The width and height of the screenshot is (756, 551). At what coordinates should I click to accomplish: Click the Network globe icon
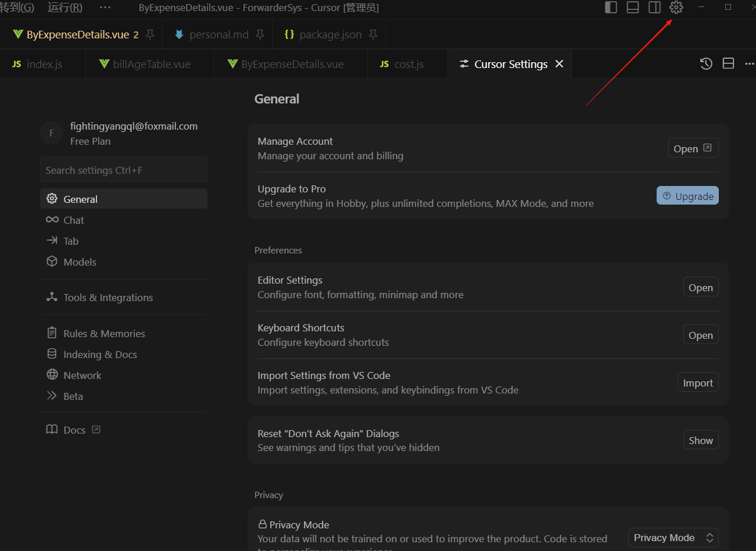tap(52, 375)
